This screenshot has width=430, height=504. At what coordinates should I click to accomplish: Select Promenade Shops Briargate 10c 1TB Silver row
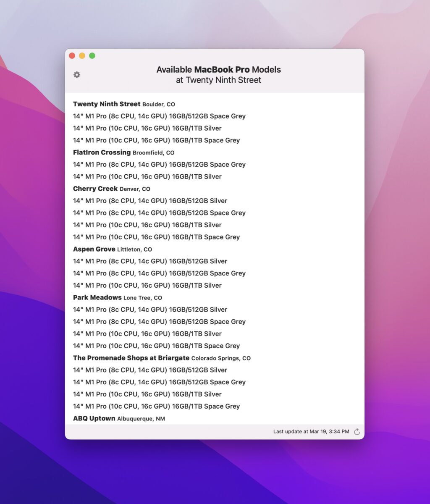pyautogui.click(x=147, y=394)
